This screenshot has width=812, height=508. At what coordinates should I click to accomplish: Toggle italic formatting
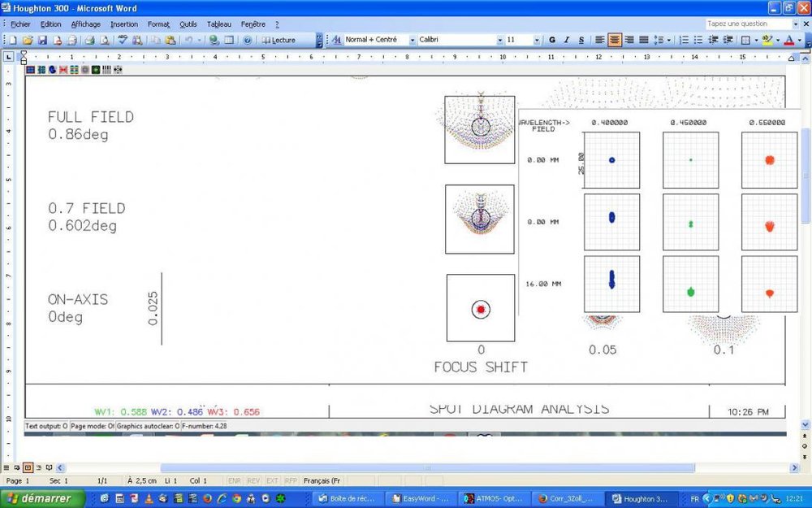click(567, 40)
